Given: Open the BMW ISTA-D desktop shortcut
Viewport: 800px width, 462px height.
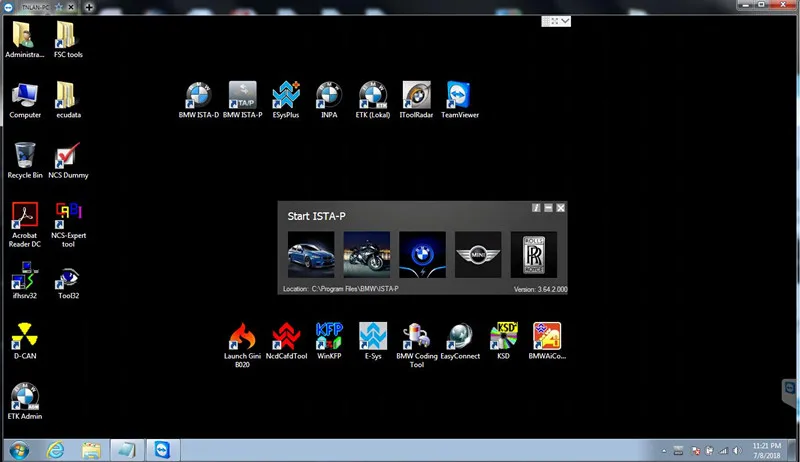Looking at the screenshot, I should tap(198, 100).
